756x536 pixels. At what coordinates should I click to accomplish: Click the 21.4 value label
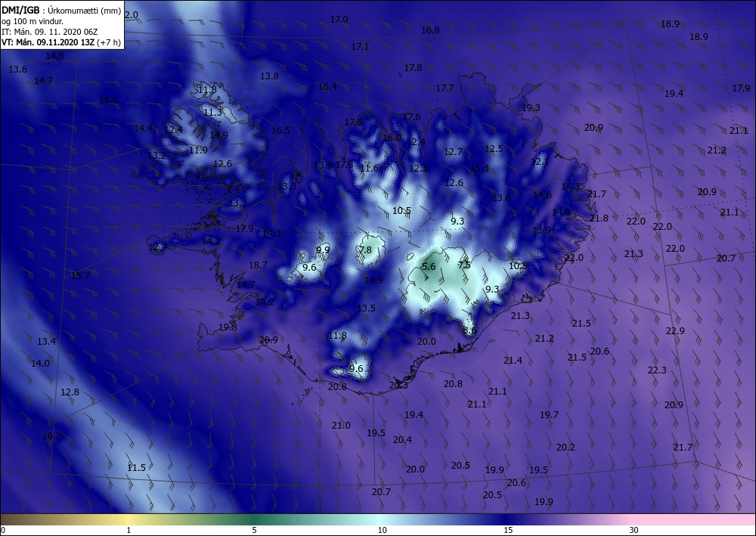513,361
